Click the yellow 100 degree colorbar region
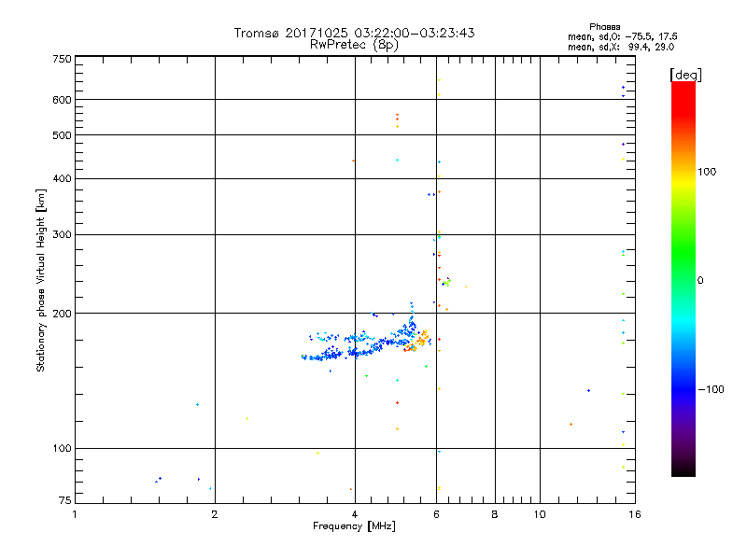This screenshot has height=560, width=747. pyautogui.click(x=684, y=173)
